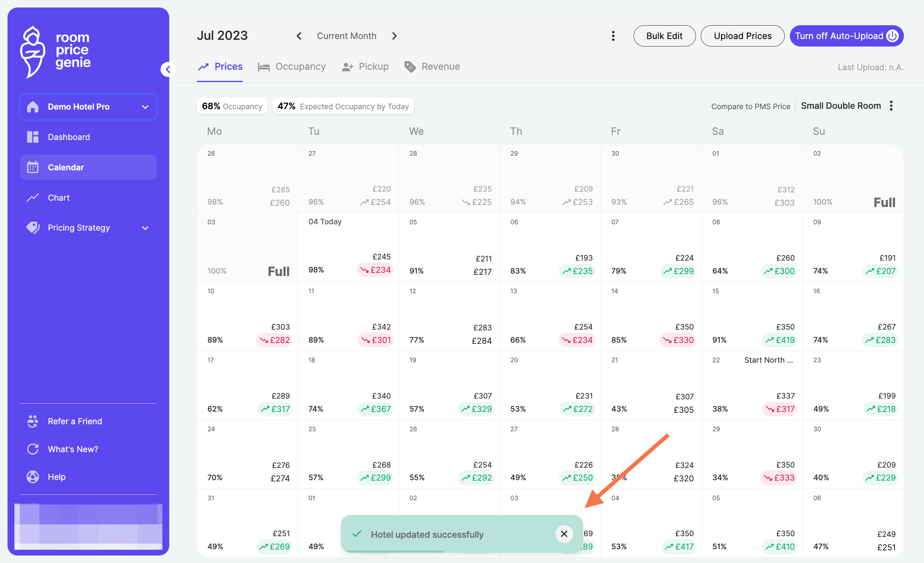The width and height of the screenshot is (924, 563).
Task: Expand the Pricing Strategy submenu chevron
Action: coord(145,228)
